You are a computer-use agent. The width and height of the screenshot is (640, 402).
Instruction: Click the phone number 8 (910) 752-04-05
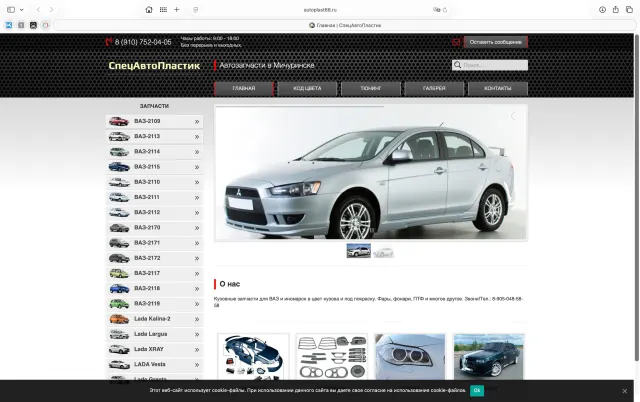(x=143, y=42)
